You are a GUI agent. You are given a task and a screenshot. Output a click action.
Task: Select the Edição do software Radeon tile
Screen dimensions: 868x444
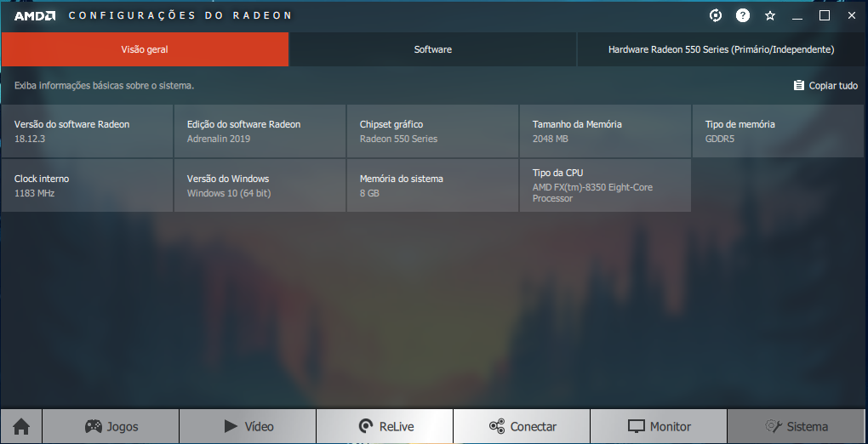(260, 131)
